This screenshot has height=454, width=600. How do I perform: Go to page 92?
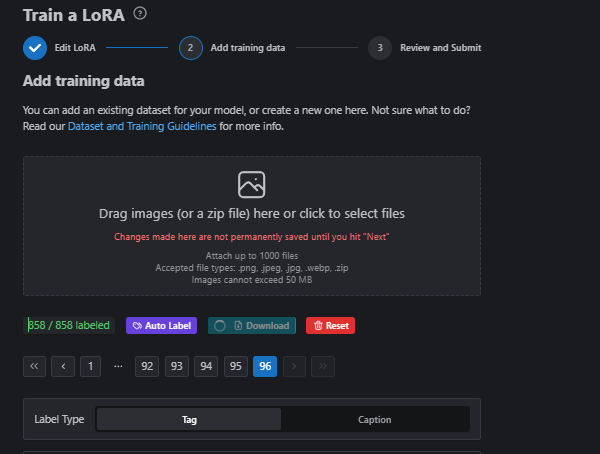point(147,366)
